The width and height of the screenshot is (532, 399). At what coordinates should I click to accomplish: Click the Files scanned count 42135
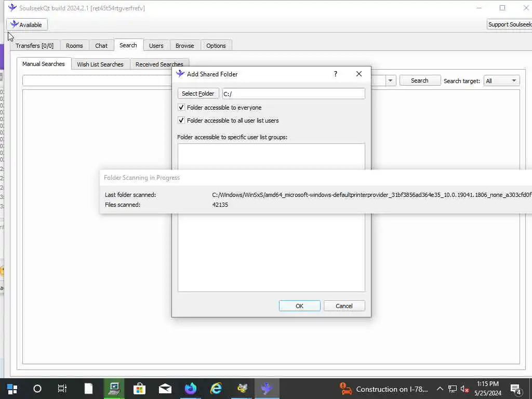coord(220,205)
